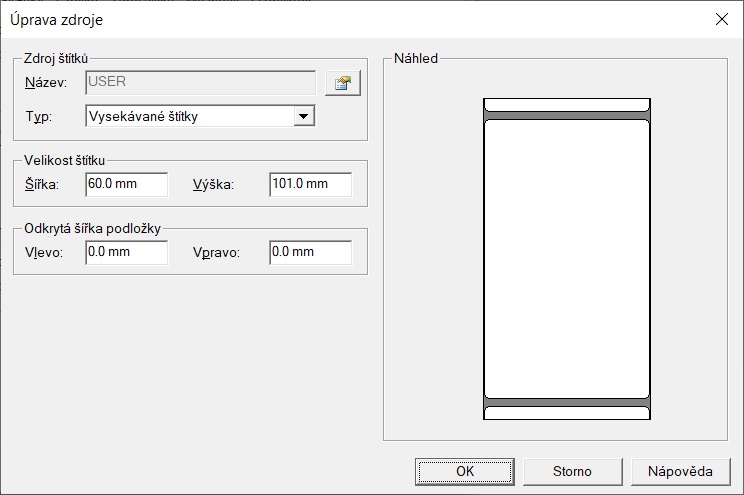The image size is (744, 495).
Task: Open the Typ dropdown arrow
Action: [304, 117]
